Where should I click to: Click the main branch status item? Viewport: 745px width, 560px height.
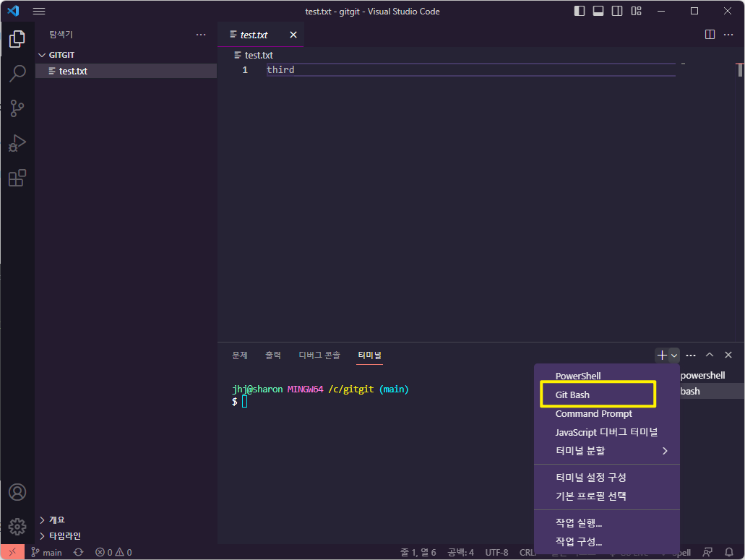tap(46, 552)
